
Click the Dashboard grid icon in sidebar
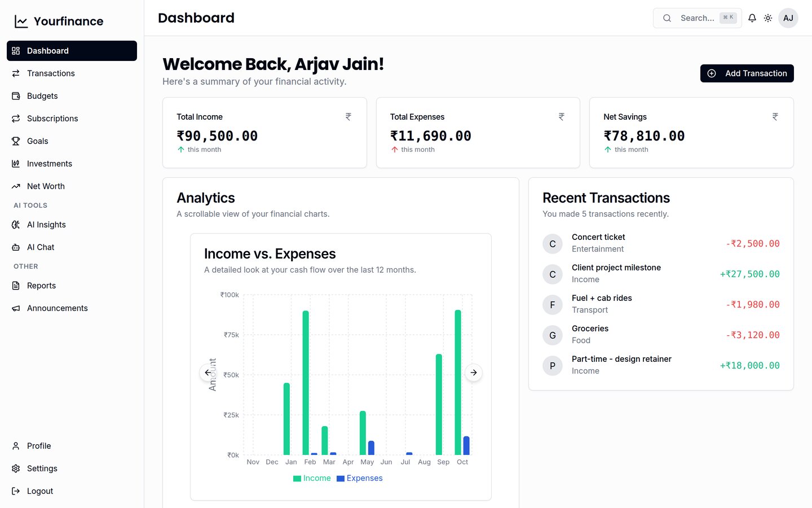(16, 51)
